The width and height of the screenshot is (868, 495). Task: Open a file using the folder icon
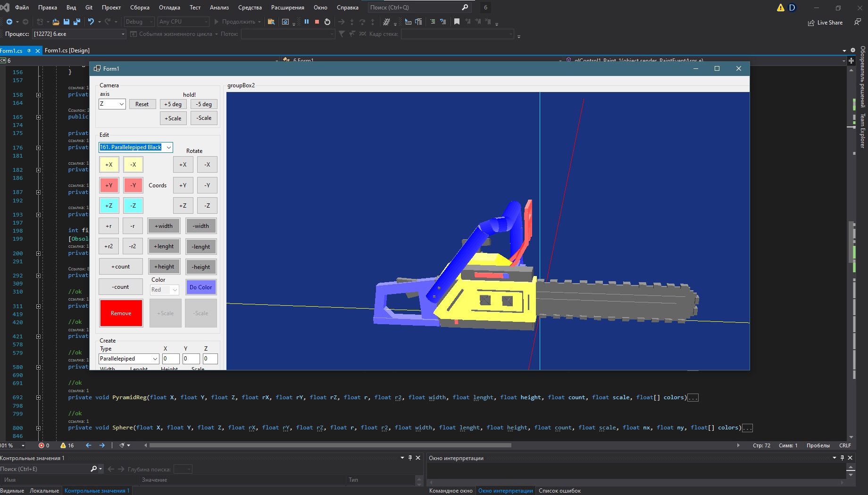point(56,22)
